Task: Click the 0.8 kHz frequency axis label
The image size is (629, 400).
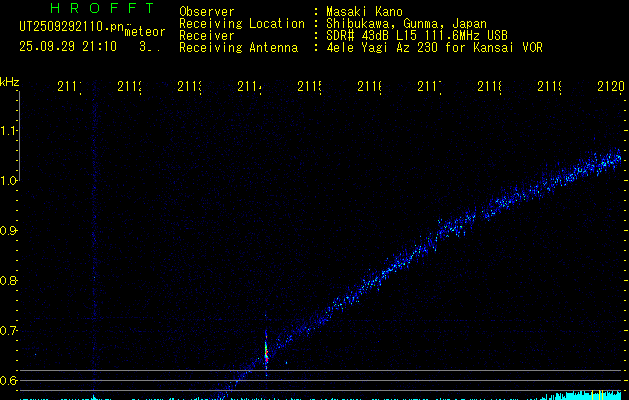Action: click(x=9, y=280)
